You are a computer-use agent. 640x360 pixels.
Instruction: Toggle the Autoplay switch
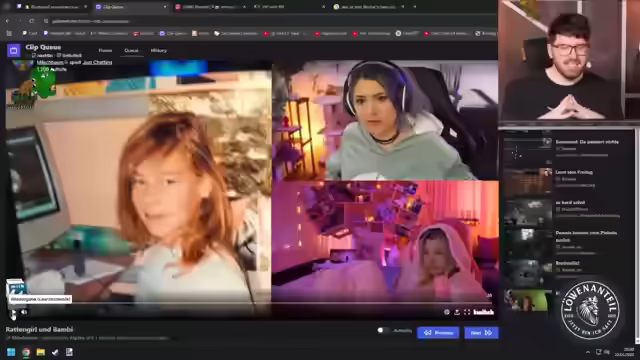pos(382,330)
